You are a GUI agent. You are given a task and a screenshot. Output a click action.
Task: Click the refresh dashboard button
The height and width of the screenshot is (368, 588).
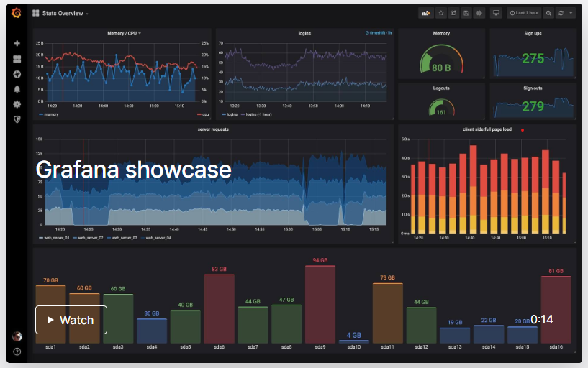click(x=560, y=13)
